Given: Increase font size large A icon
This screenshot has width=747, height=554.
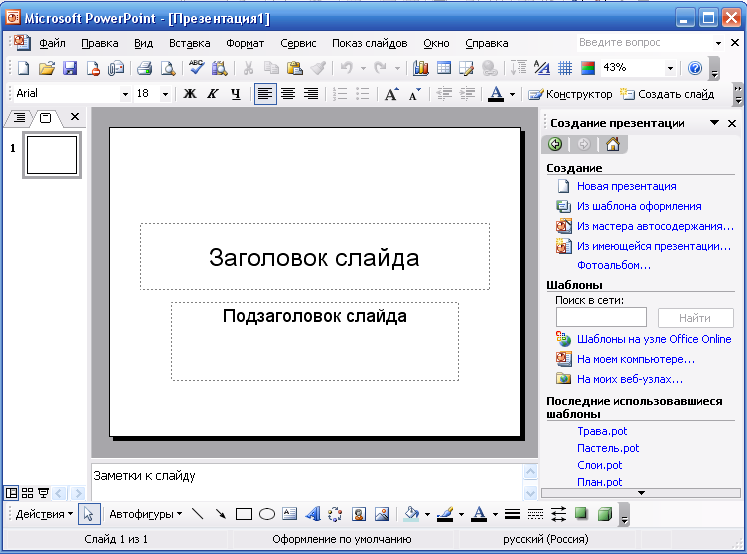Looking at the screenshot, I should (x=392, y=94).
